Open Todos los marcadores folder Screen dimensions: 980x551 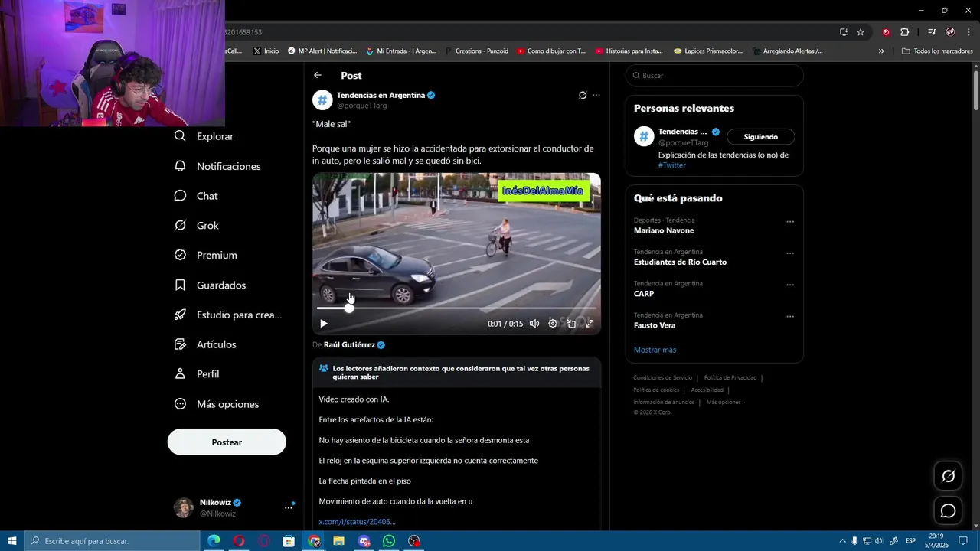(x=937, y=51)
